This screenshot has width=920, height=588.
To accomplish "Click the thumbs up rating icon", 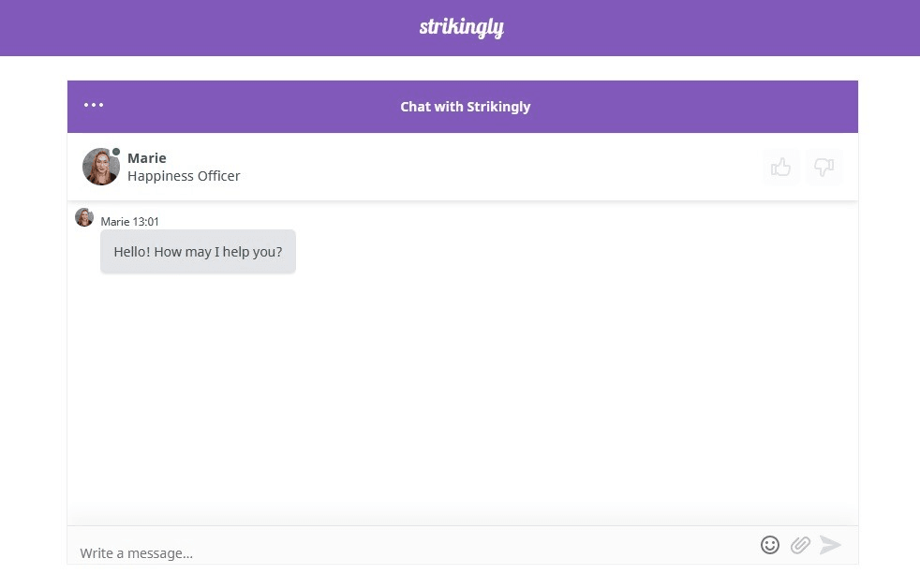I will point(780,167).
